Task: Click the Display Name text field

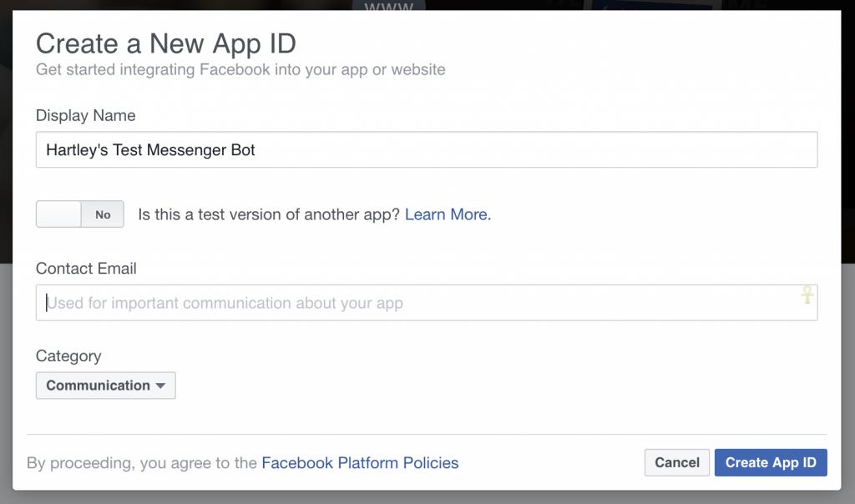Action: (x=426, y=150)
